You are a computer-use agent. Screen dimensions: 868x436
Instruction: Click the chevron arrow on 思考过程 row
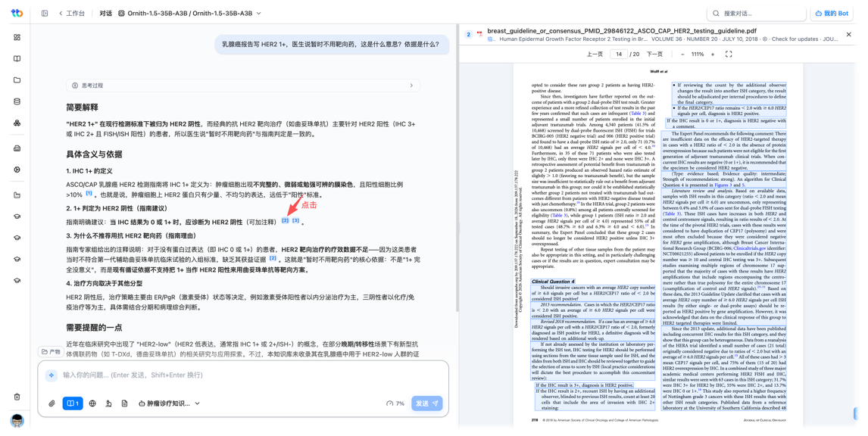[411, 86]
